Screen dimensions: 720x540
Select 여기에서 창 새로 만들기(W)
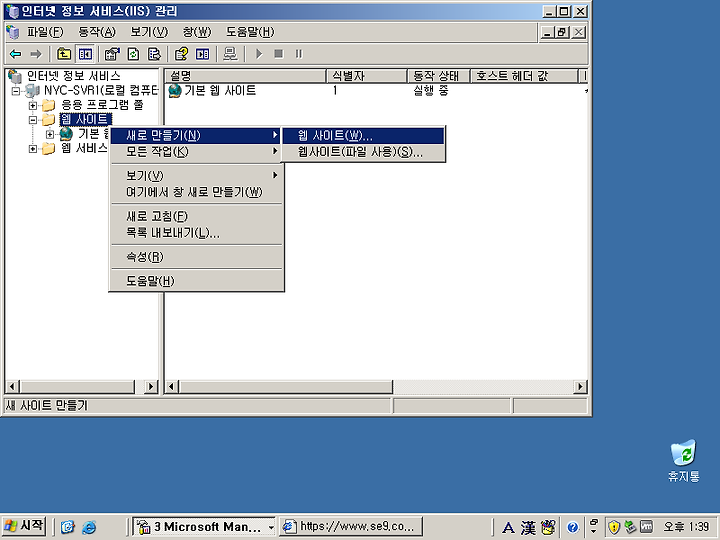pyautogui.click(x=196, y=192)
